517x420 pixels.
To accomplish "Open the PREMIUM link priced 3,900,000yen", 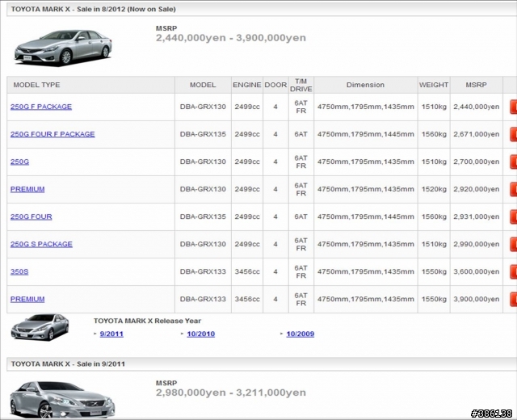I will coord(27,299).
